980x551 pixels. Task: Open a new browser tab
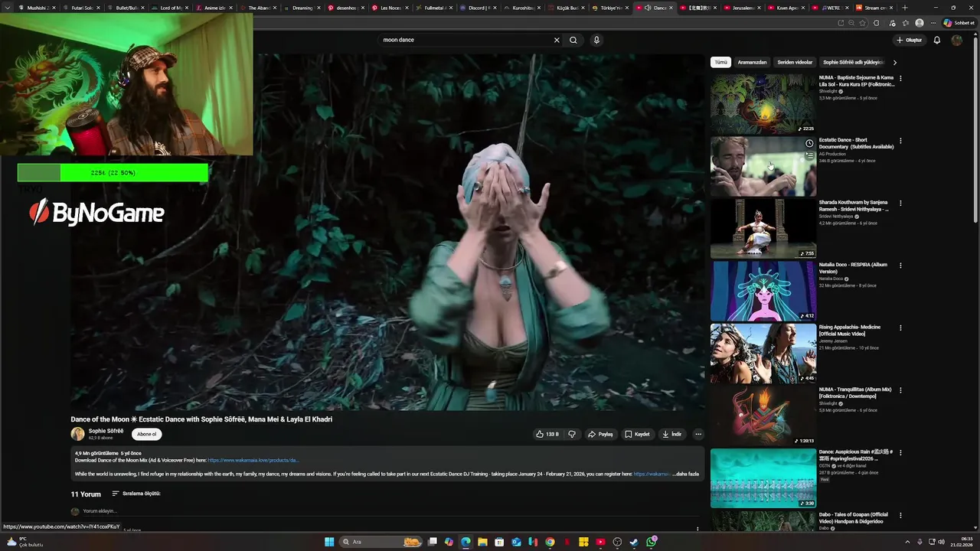[904, 8]
